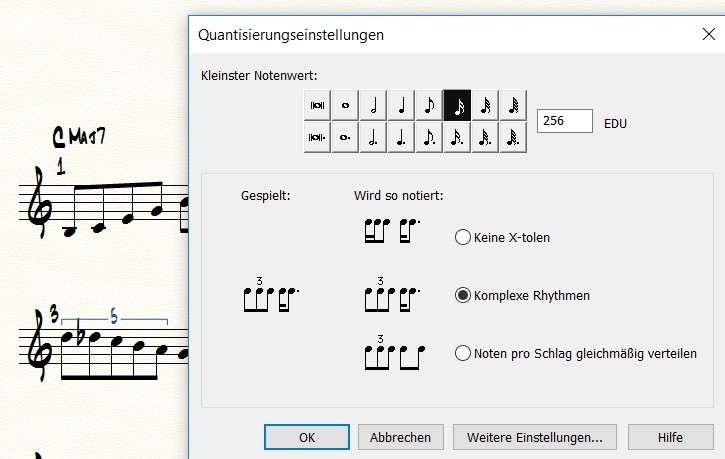
Task: Select whole note as smallest value
Action: (x=345, y=105)
